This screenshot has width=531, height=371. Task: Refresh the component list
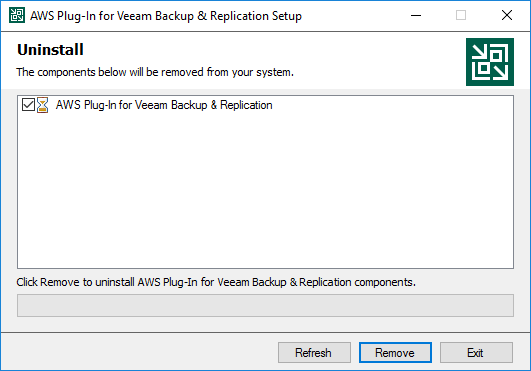tap(314, 352)
